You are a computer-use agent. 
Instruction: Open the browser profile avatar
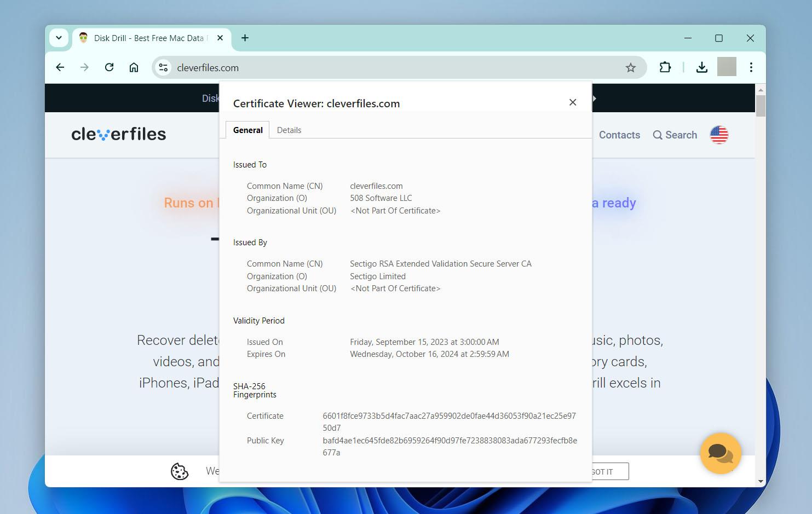(x=727, y=67)
